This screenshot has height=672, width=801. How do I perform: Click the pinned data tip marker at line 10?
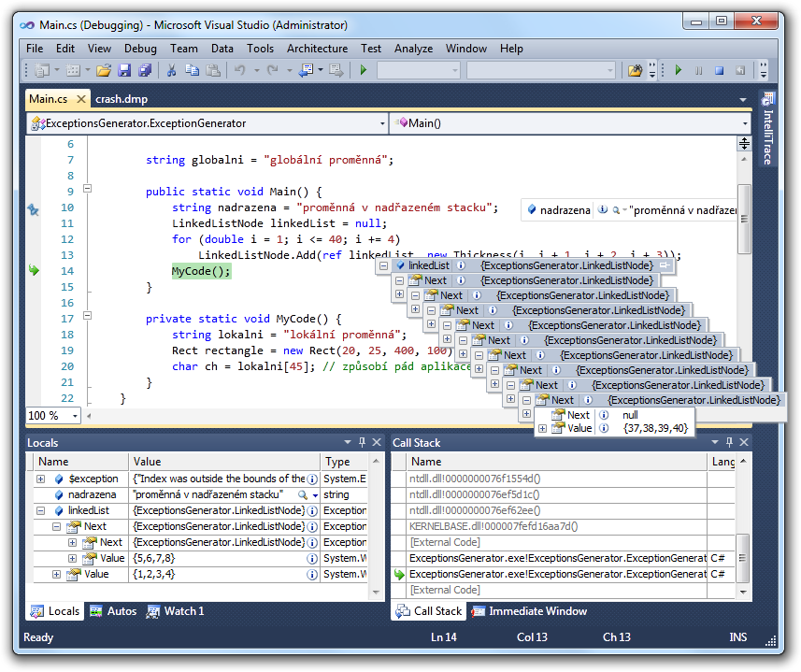34,208
